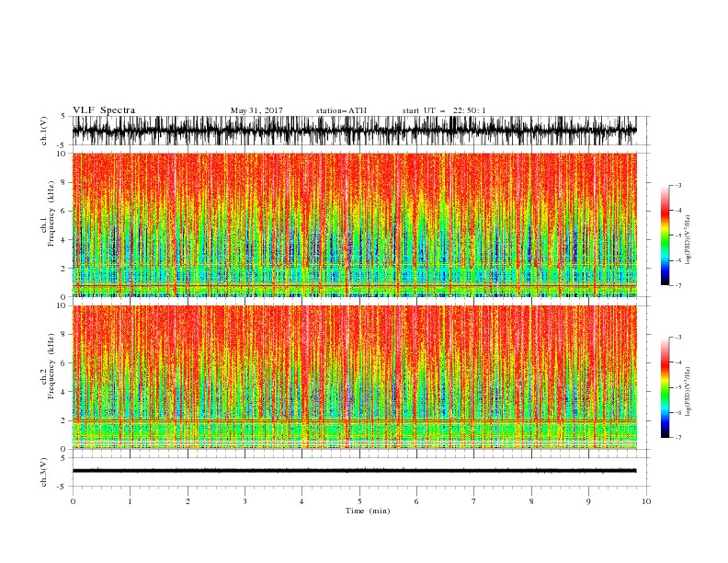
Task: Click inside the ch.1 spectrogram panel
Action: click(x=355, y=224)
